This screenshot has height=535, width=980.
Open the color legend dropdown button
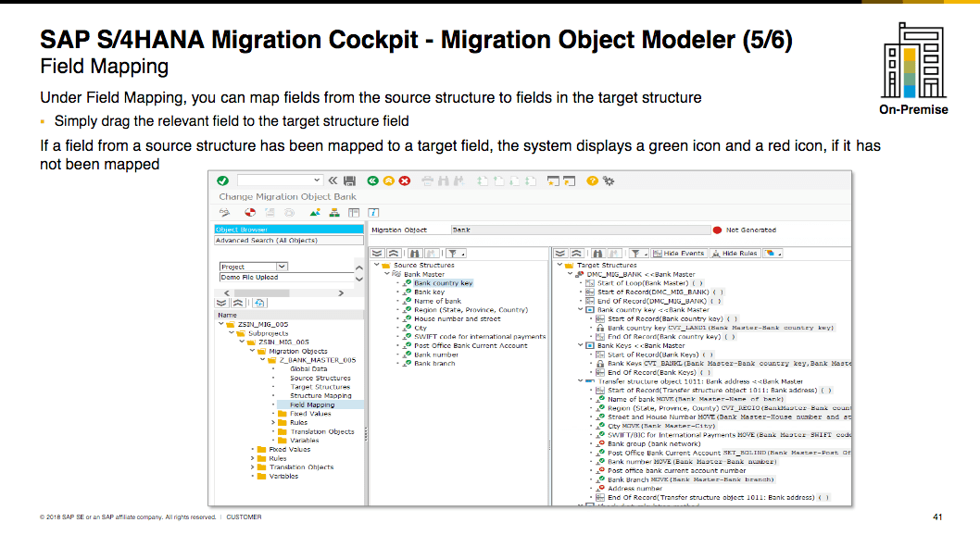(x=773, y=254)
